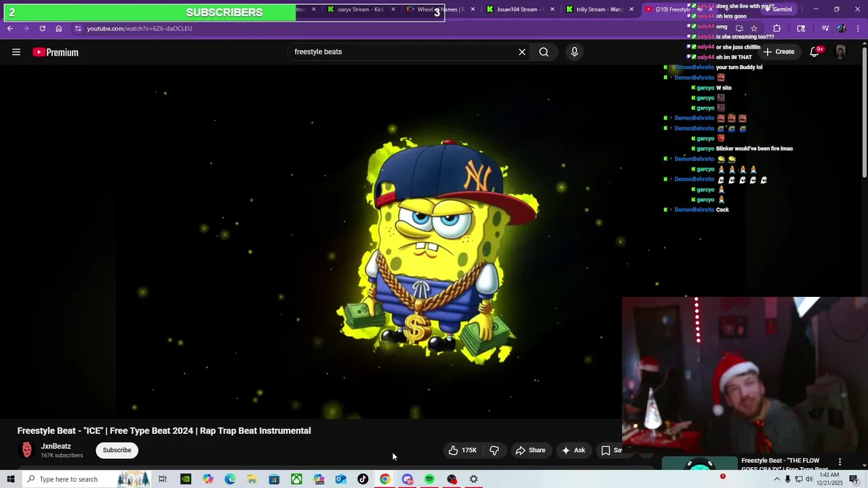Switch to Wheel of Names tab

(x=439, y=9)
